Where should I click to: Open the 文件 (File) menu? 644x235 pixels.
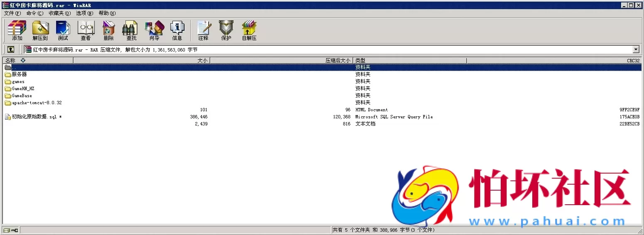pyautogui.click(x=12, y=13)
